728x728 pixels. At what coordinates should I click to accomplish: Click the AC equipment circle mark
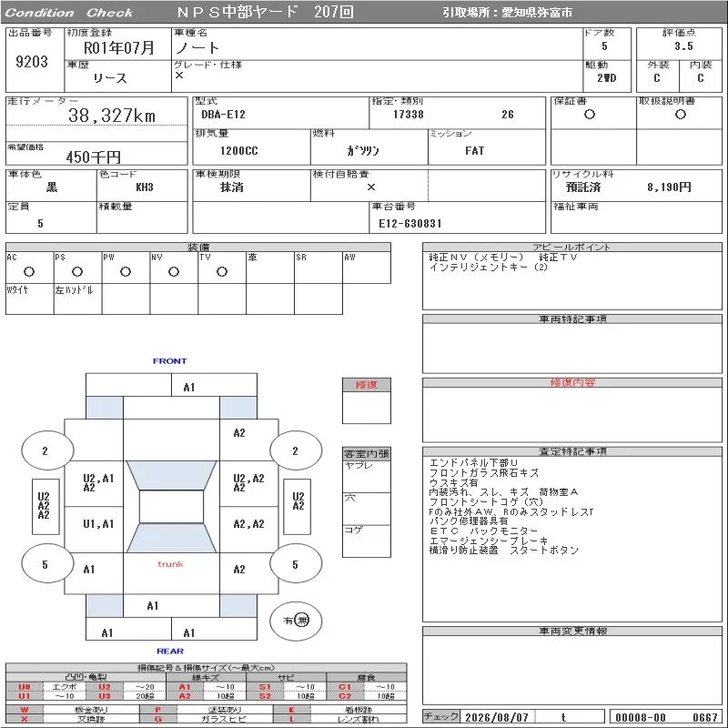coord(29,271)
